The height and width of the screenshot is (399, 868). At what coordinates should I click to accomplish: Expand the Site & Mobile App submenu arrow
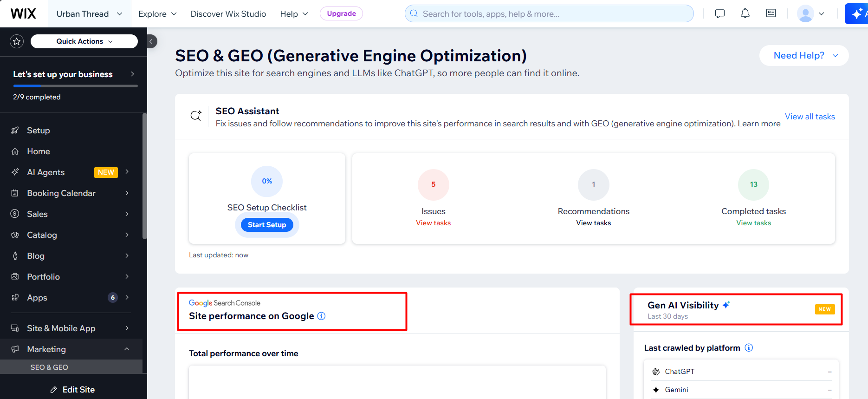click(127, 328)
